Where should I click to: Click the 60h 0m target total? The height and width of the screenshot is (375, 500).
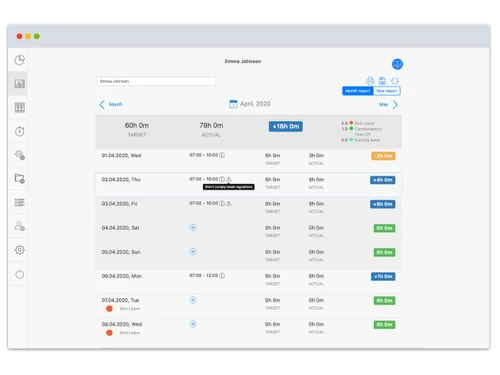pos(137,125)
